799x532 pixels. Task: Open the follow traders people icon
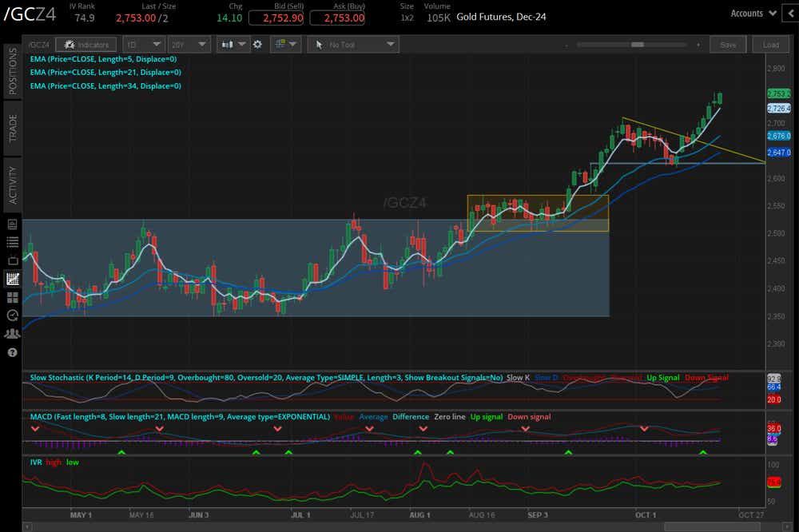[x=12, y=334]
